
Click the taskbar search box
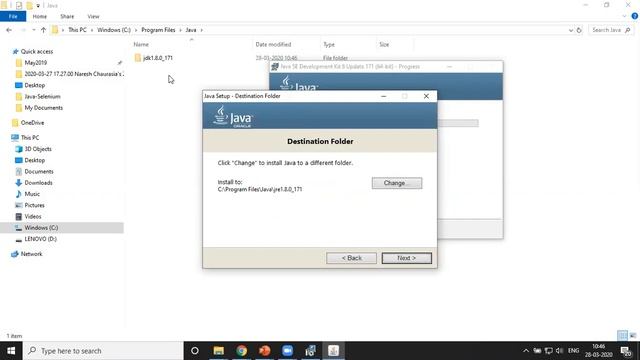pyautogui.click(x=103, y=351)
